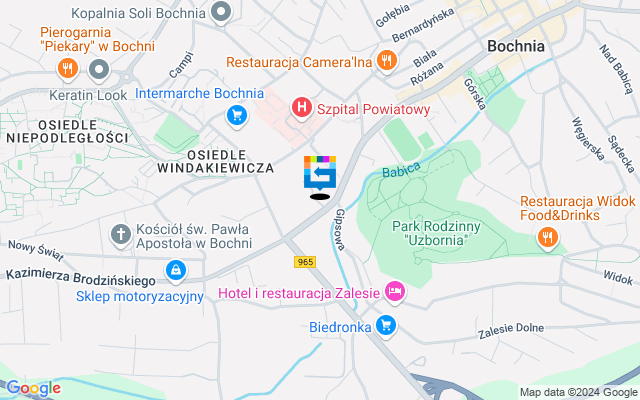Click the Osiedle Niepodległości district label
Screen dimensions: 640x400
point(67,131)
